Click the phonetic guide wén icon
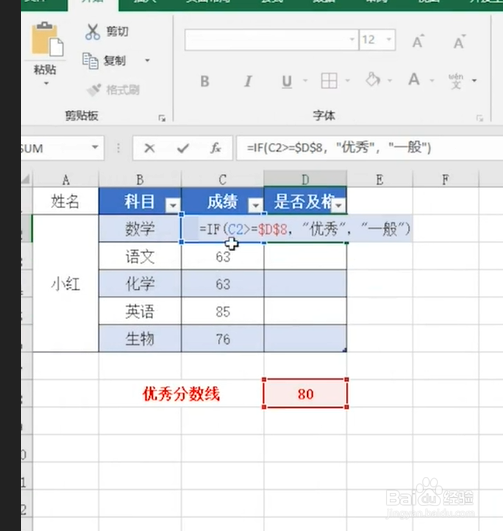 pos(456,81)
